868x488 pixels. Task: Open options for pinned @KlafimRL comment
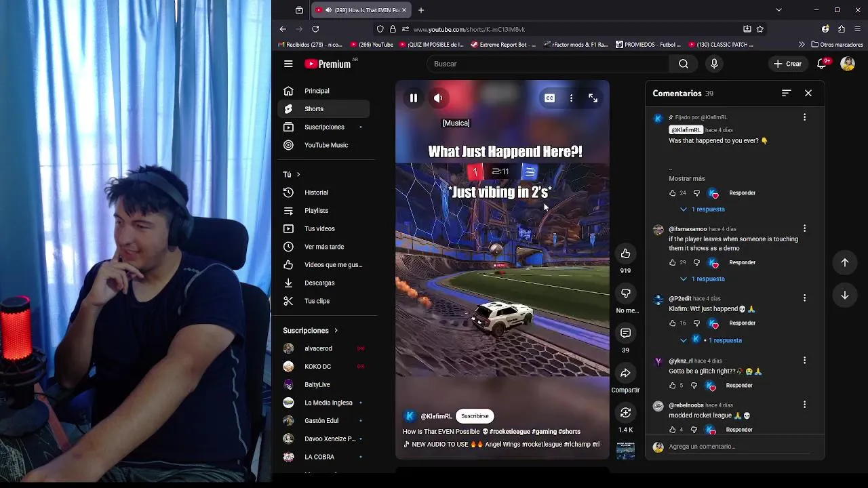click(x=804, y=117)
